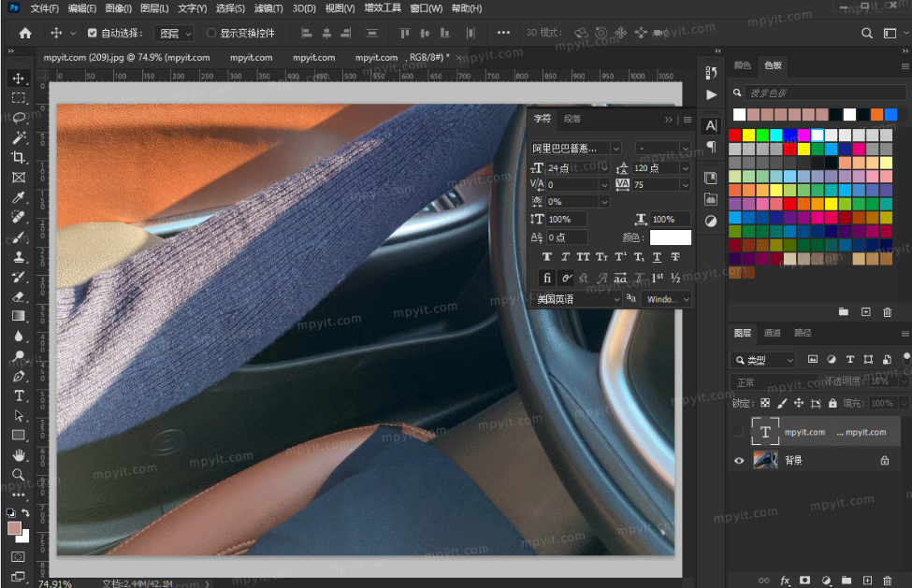The height and width of the screenshot is (588, 912).
Task: Open the anti-aliasing Windo... dropdown
Action: pyautogui.click(x=667, y=299)
